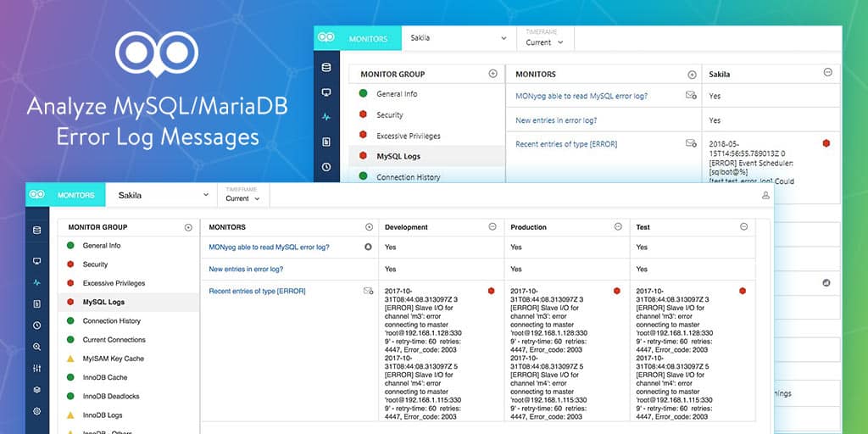
Task: Open the settings gear icon in front sidebar
Action: (37, 411)
